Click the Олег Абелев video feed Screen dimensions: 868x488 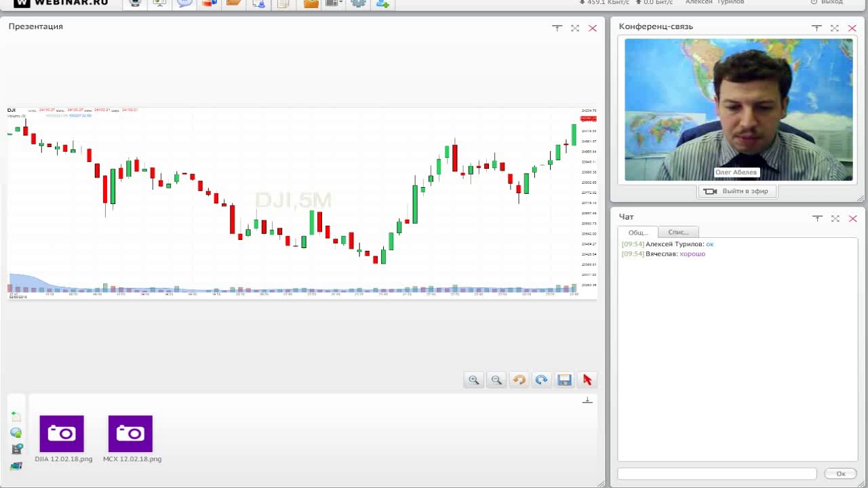point(738,110)
